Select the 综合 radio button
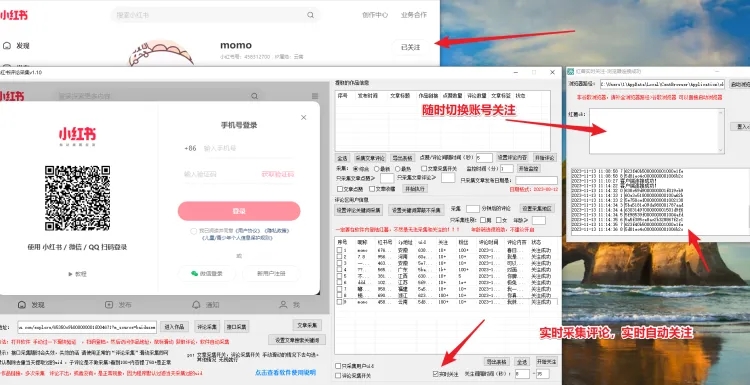The height and width of the screenshot is (385, 750). pyautogui.click(x=355, y=169)
